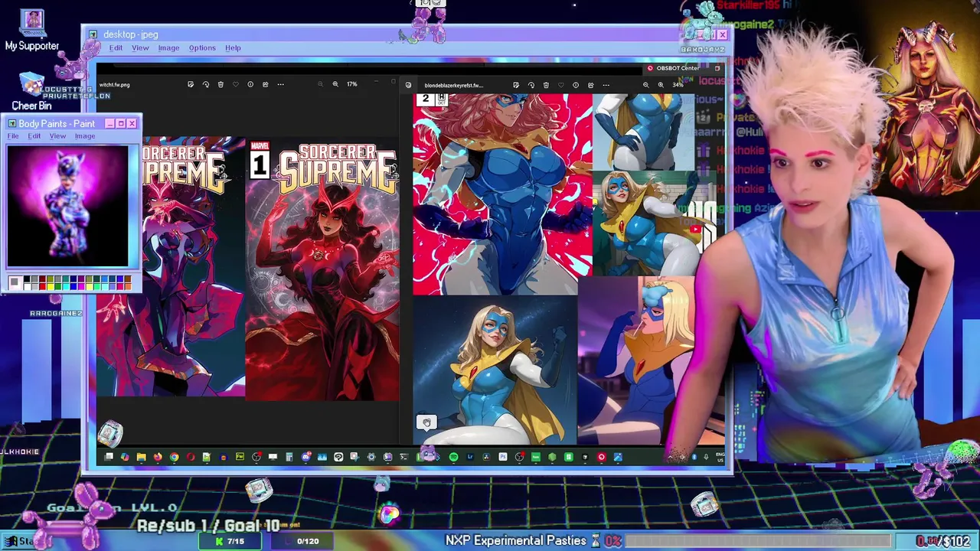Click the share icon for witch1.fw.png
The height and width of the screenshot is (551, 980).
click(266, 84)
